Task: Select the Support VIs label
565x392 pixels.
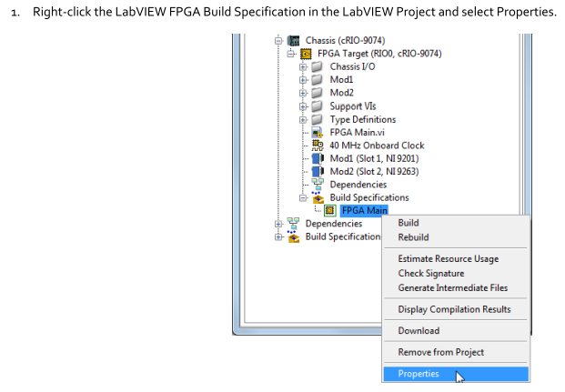Action: (353, 106)
